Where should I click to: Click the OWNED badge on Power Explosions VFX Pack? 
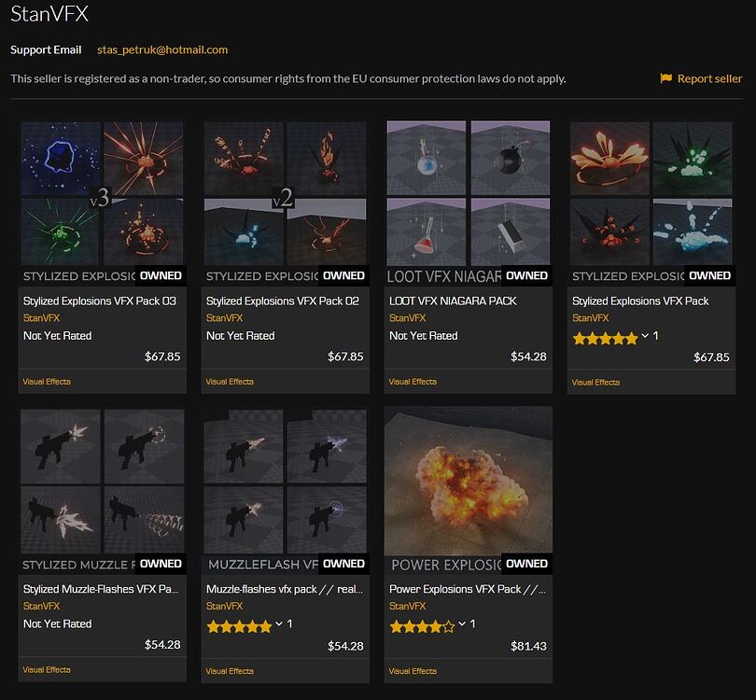pos(527,564)
